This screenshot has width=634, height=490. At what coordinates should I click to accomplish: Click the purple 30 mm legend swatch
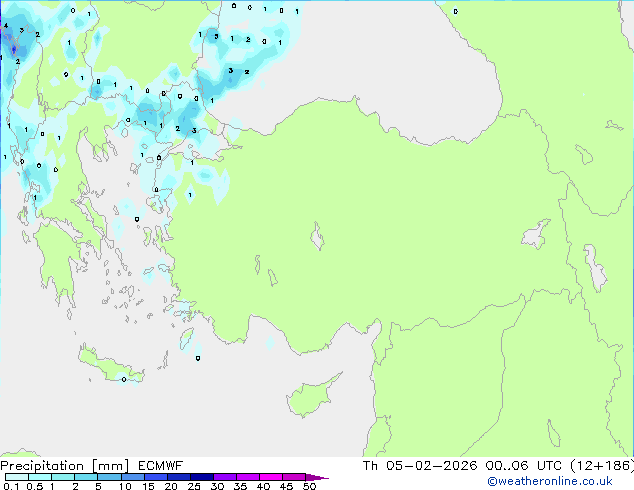click(227, 477)
